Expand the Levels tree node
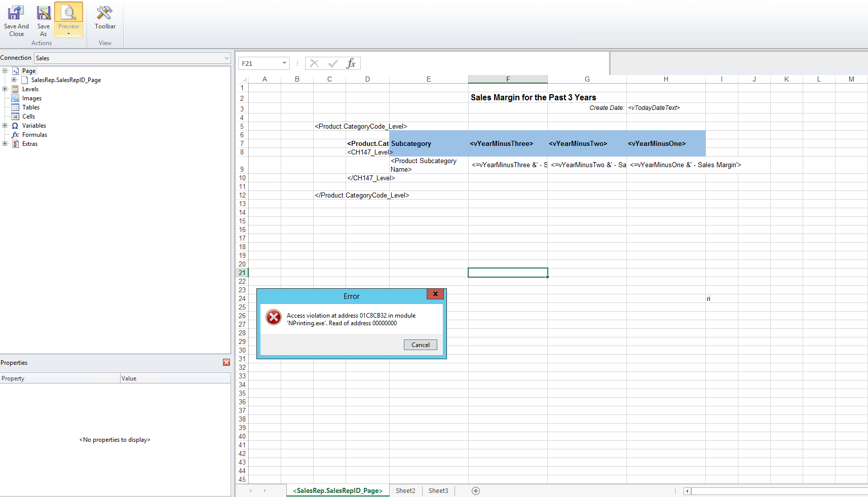The height and width of the screenshot is (497, 868). (5, 89)
